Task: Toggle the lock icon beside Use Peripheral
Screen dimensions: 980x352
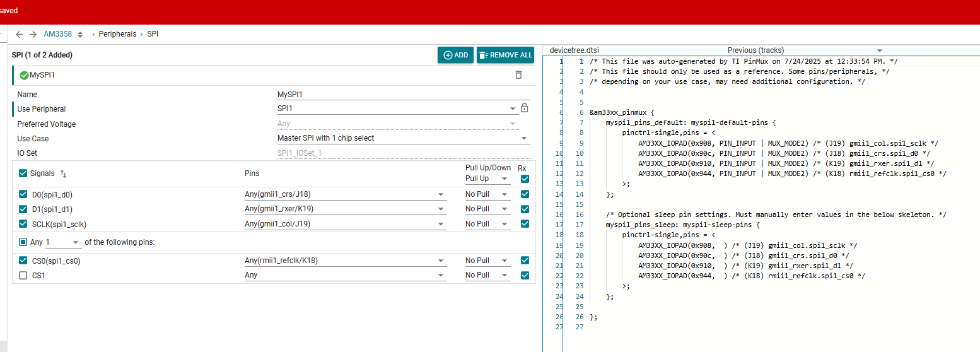Action: pyautogui.click(x=524, y=108)
